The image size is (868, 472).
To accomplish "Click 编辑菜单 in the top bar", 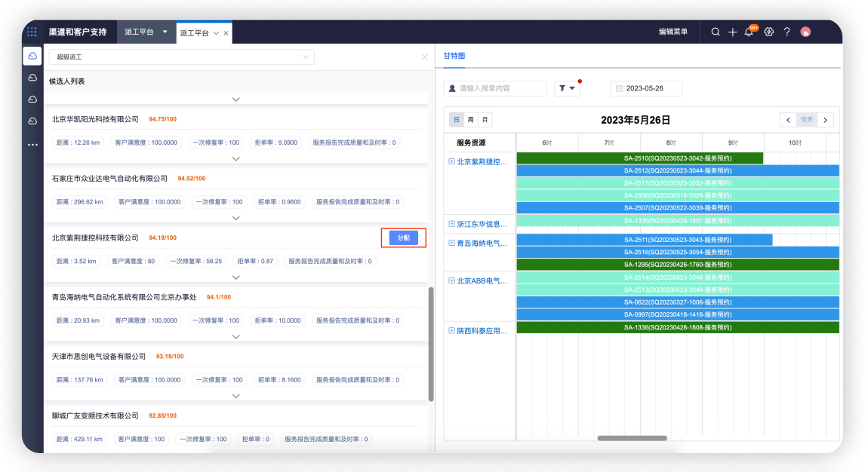I will pos(673,32).
